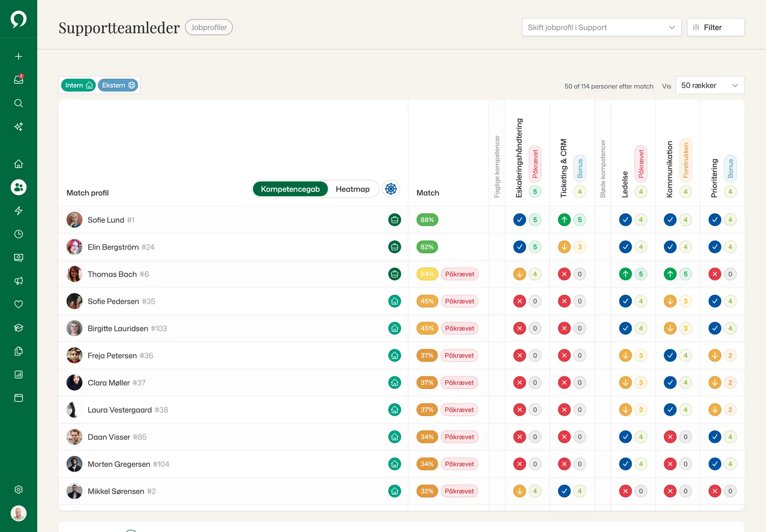766x532 pixels.
Task: Click the AI sparkles icon in the sidebar
Action: click(x=19, y=126)
